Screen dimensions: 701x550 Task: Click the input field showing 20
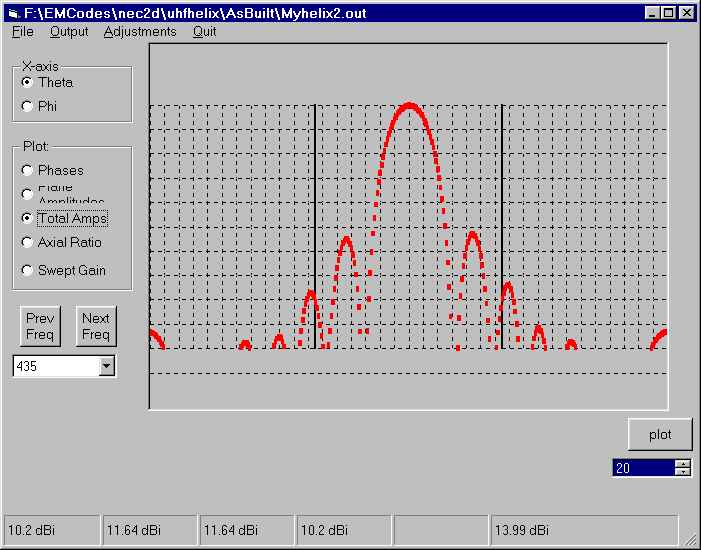coord(644,468)
